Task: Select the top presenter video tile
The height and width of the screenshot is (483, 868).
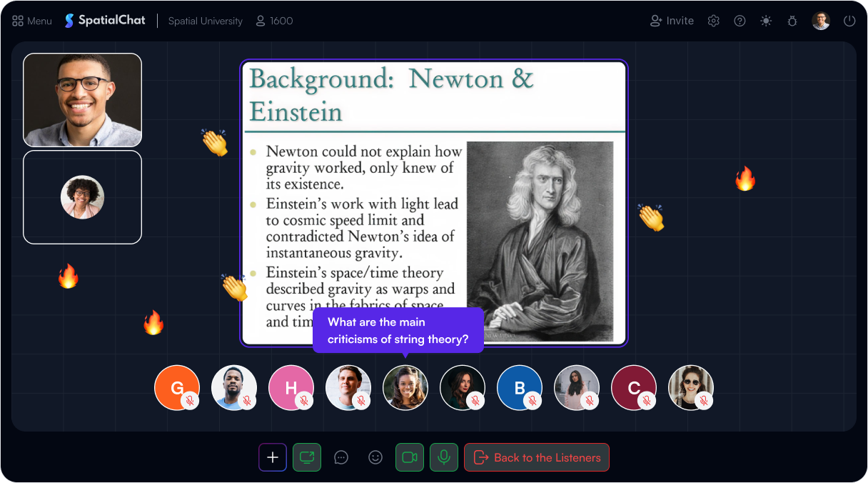Action: click(x=82, y=99)
